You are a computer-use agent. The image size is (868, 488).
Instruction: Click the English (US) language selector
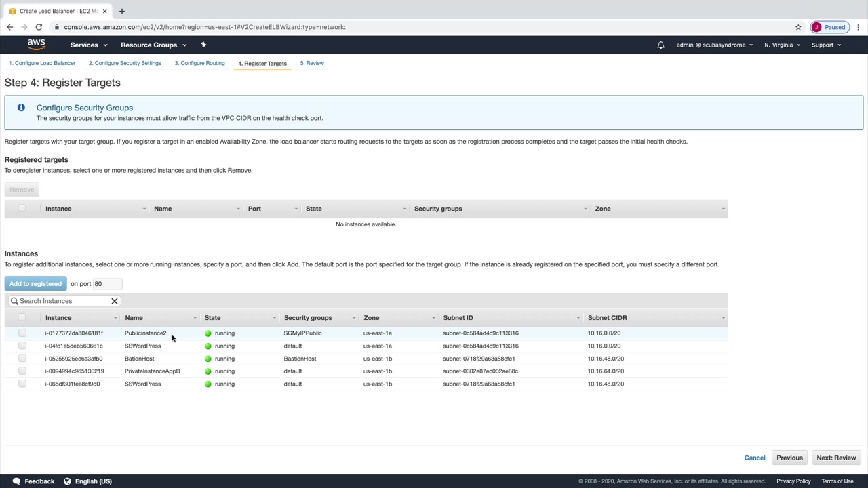coord(94,481)
